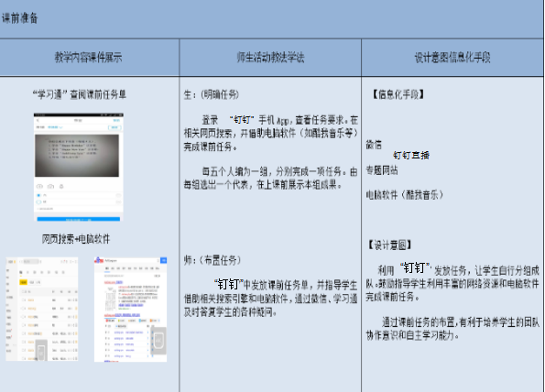Click the camera icon below the task photo
The height and width of the screenshot is (392, 545).
pos(50,186)
